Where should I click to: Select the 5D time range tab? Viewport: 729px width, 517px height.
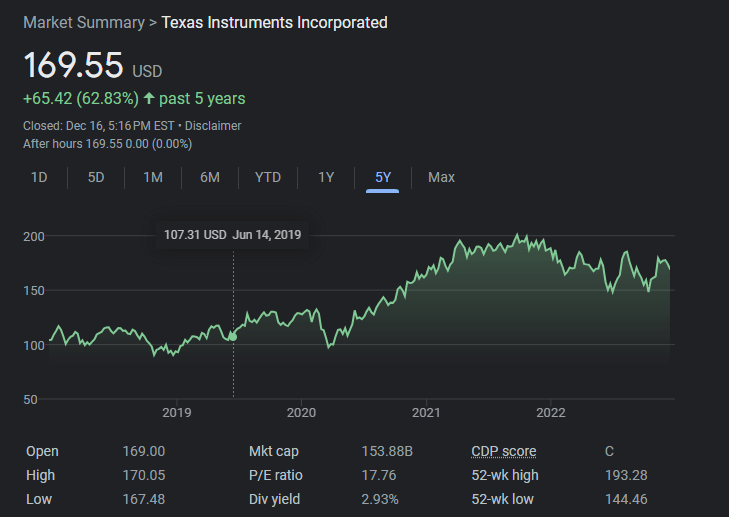tap(96, 178)
